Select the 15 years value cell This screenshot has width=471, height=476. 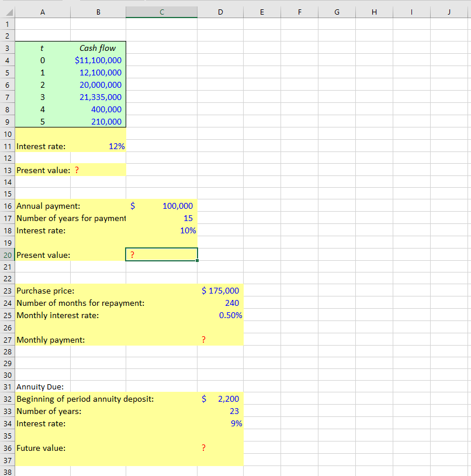click(x=162, y=218)
